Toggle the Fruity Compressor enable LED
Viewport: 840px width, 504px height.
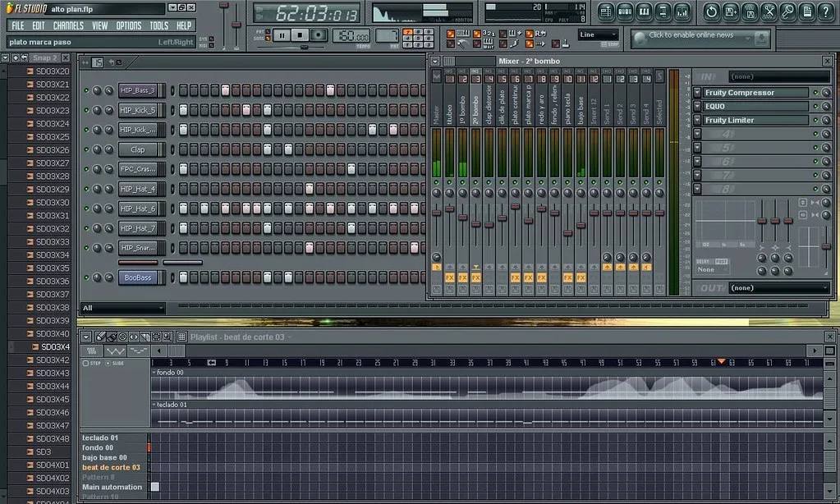(x=815, y=92)
